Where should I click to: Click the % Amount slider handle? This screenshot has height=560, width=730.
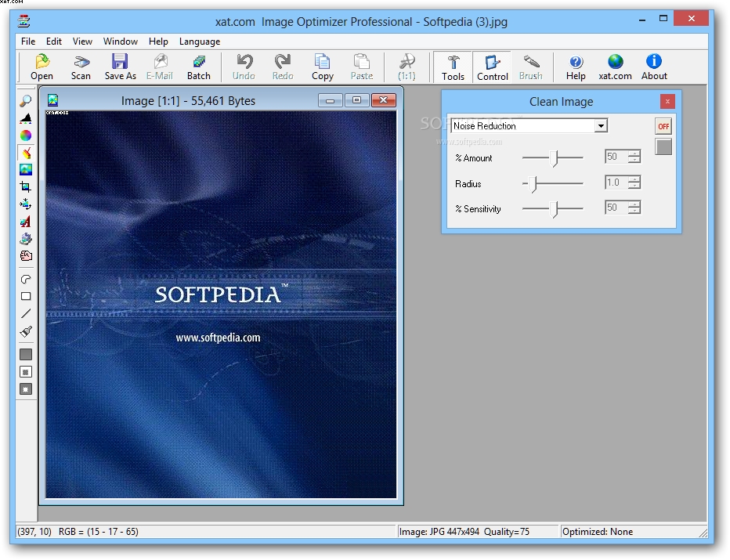click(554, 158)
